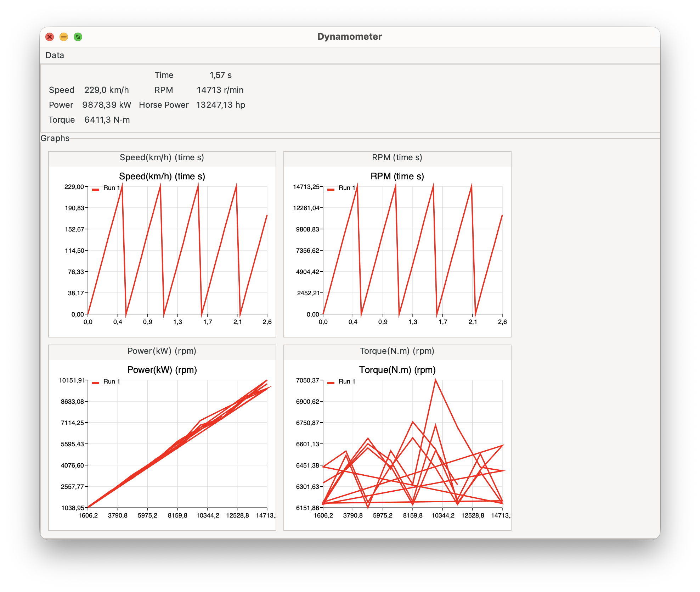This screenshot has width=700, height=592.
Task: Select the Torque(N.m) (rpm) panel header
Action: (x=397, y=351)
